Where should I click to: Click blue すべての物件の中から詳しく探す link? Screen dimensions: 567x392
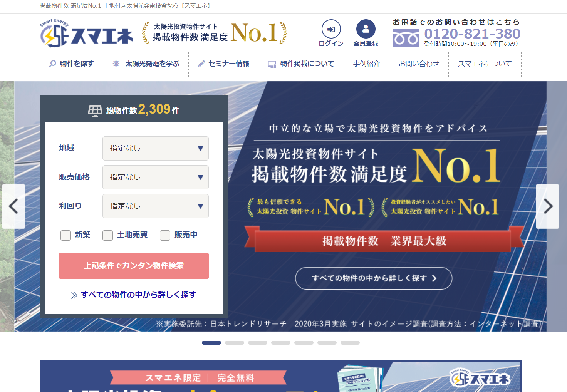138,295
